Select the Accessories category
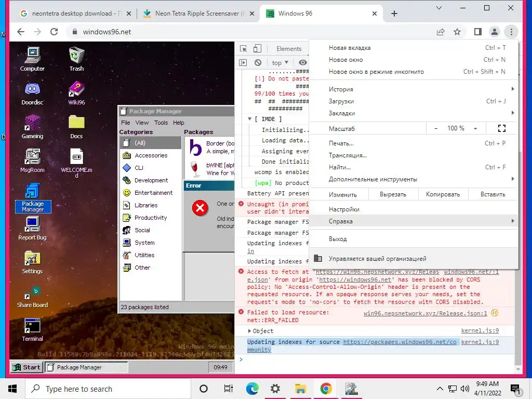 coord(150,155)
